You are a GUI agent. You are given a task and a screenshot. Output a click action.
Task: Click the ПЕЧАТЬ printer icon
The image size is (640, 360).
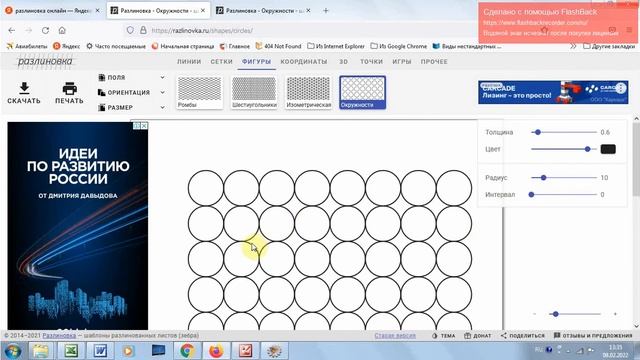point(69,88)
